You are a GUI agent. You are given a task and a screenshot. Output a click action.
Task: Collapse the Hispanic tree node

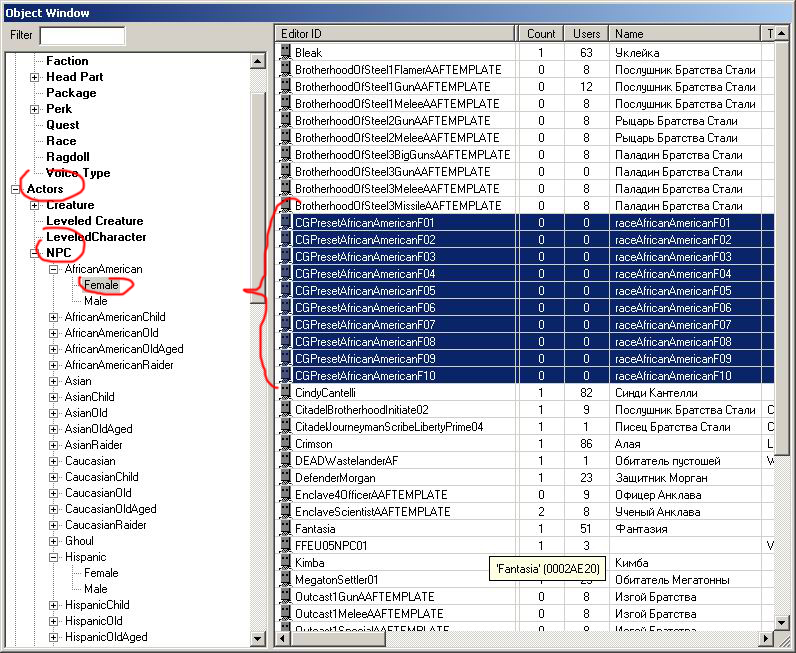coord(53,557)
